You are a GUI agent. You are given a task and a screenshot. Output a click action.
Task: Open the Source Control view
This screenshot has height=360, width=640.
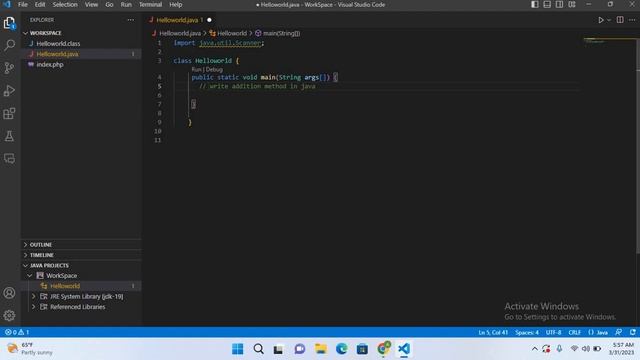9,68
